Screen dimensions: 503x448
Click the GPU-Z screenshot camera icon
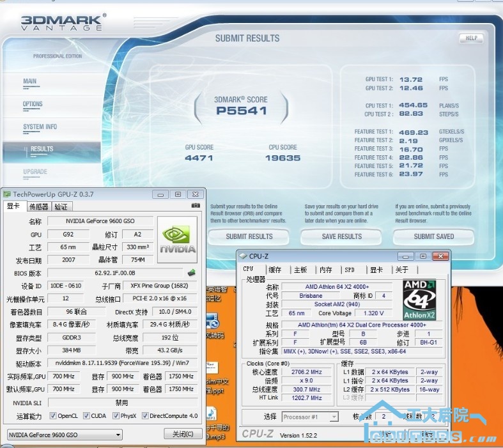(196, 206)
